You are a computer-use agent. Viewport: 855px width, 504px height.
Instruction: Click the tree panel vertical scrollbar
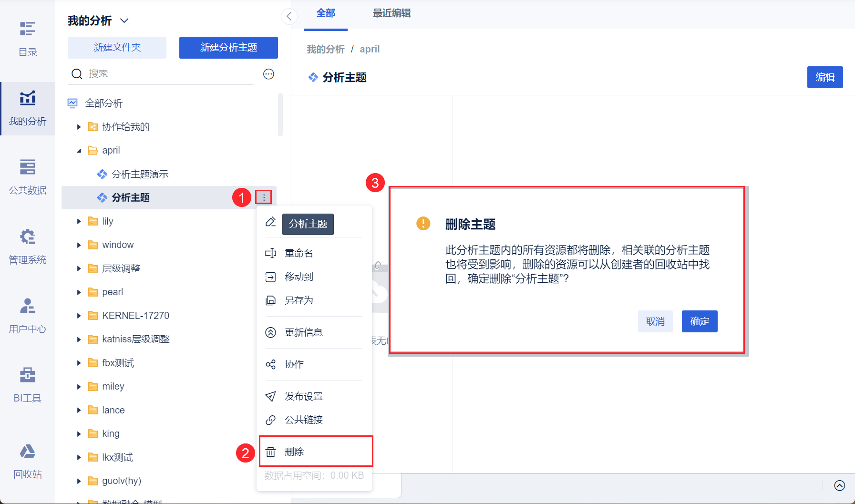280,114
